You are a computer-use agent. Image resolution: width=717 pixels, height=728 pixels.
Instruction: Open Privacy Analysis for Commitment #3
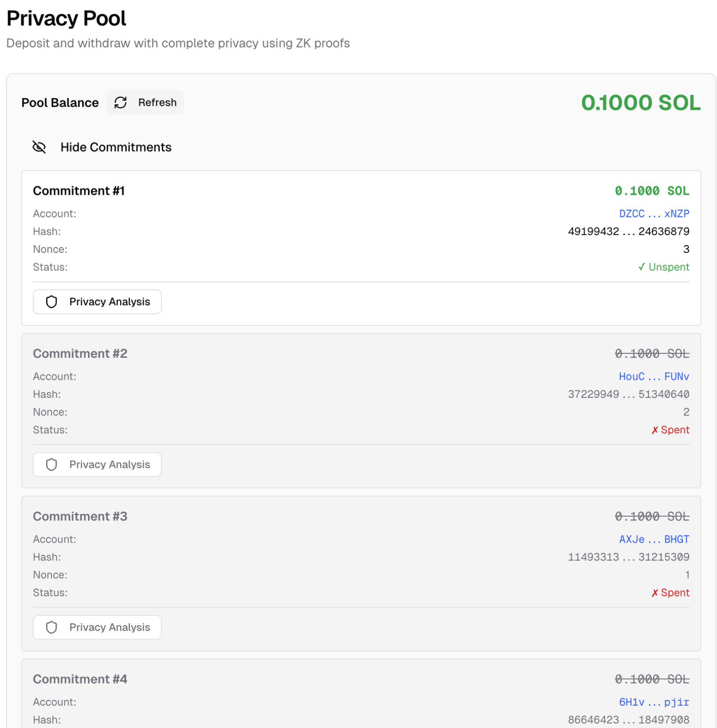(109, 627)
